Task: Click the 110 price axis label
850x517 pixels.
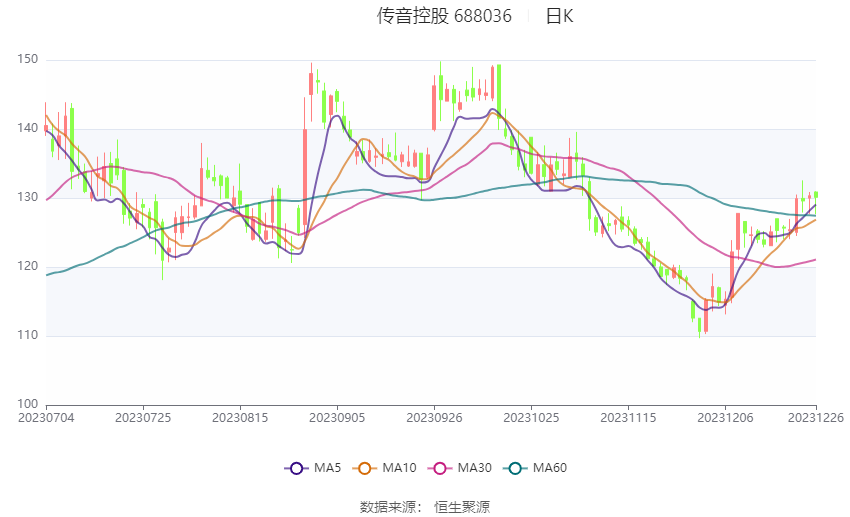Action: tap(28, 335)
